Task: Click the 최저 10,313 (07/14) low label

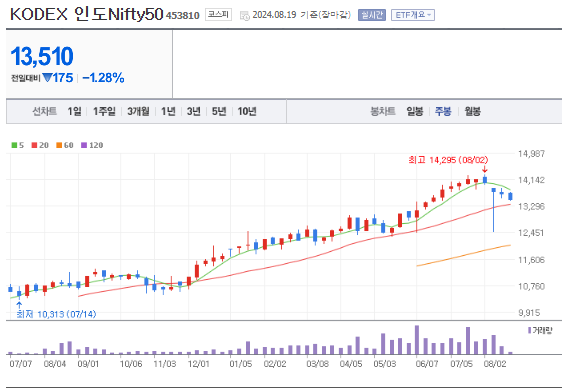Action: [56, 314]
